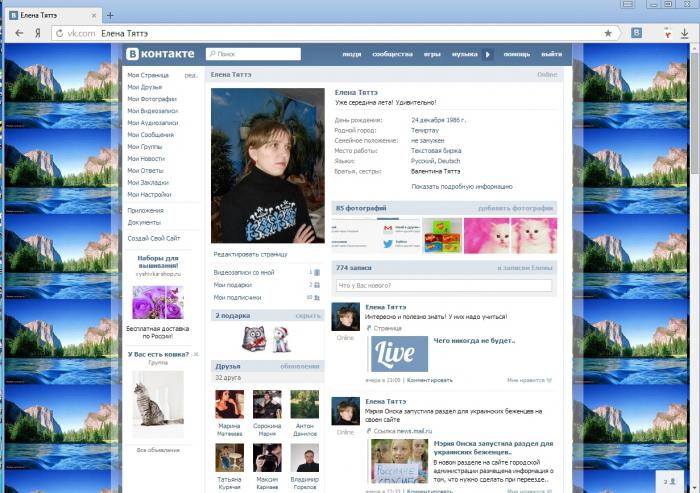Dismiss the 'У Вас есть кошка?' ad
Viewport: 700px width, 493px height.
(x=196, y=354)
